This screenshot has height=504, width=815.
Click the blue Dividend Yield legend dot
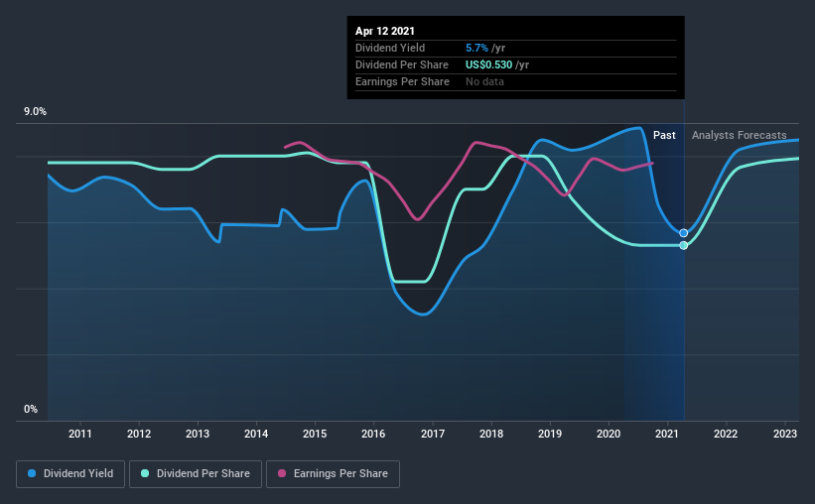(32, 473)
